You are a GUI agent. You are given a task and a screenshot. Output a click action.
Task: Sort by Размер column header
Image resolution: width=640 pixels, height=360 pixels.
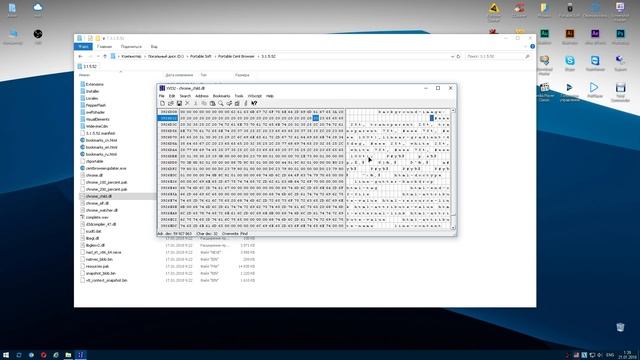[x=242, y=75]
